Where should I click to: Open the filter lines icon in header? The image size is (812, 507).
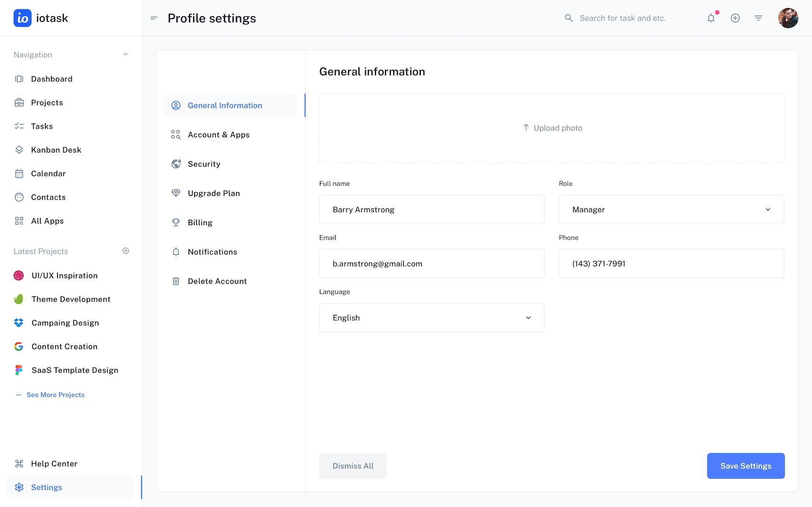pos(758,18)
